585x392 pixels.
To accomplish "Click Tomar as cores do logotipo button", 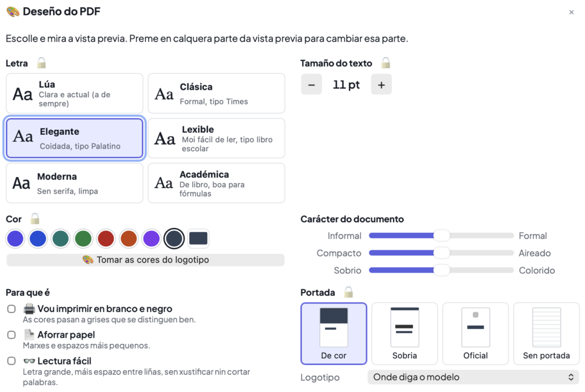I will [x=146, y=260].
